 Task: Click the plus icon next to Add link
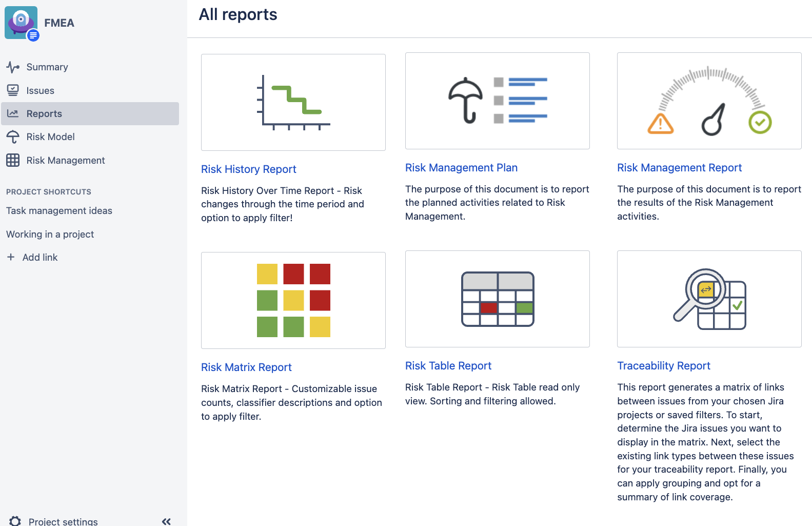tap(11, 257)
